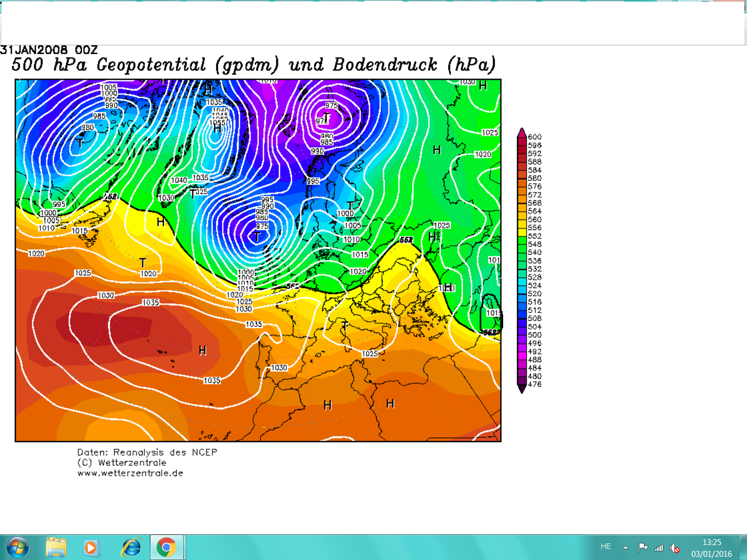Switch to the Google Chrome taskbar window
The width and height of the screenshot is (747, 560).
(x=167, y=547)
